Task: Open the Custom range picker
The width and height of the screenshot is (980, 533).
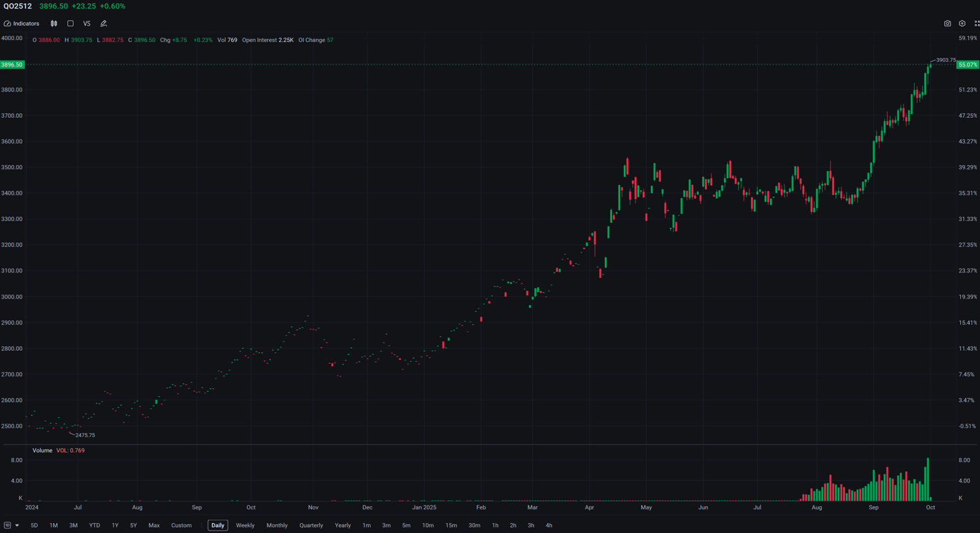Action: (181, 526)
